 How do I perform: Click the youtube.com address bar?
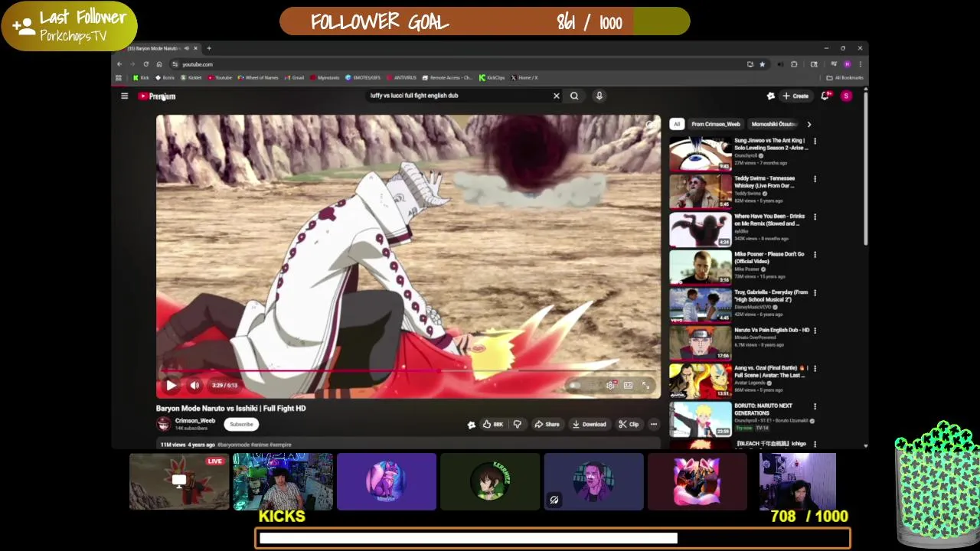point(459,64)
